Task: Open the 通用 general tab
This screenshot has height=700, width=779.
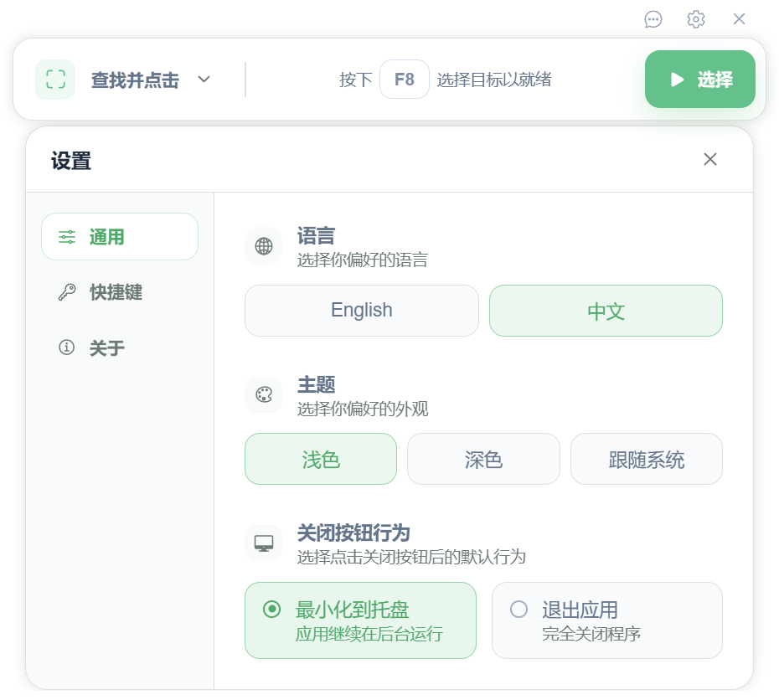Action: click(x=120, y=237)
